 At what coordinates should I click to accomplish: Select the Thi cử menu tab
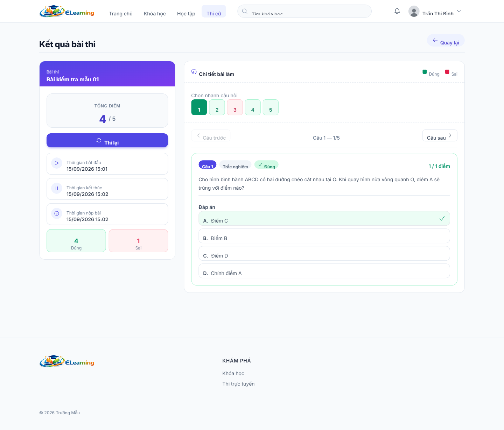click(214, 12)
